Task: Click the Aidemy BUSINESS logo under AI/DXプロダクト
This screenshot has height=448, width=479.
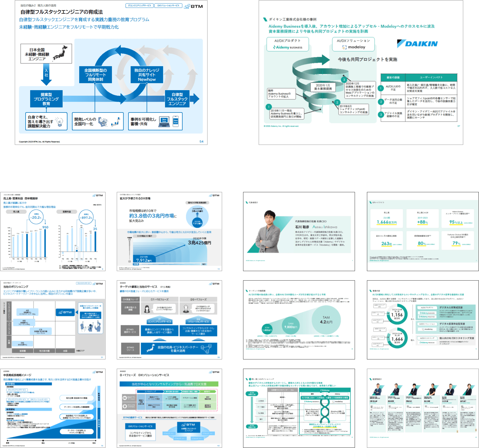Action: [288, 47]
